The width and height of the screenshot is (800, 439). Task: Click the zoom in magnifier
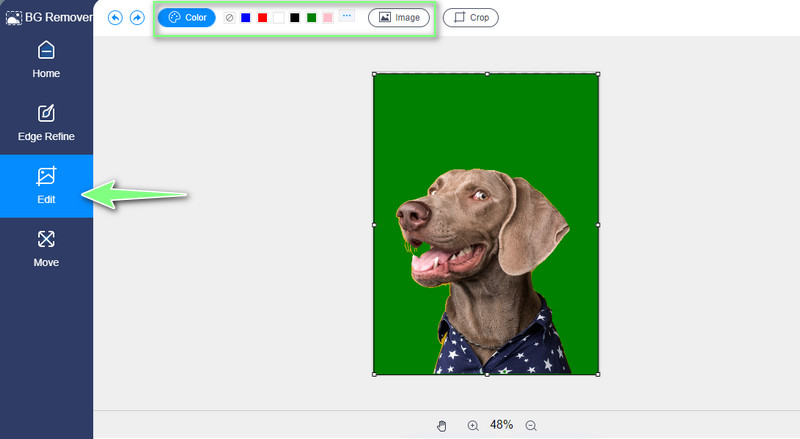(473, 426)
